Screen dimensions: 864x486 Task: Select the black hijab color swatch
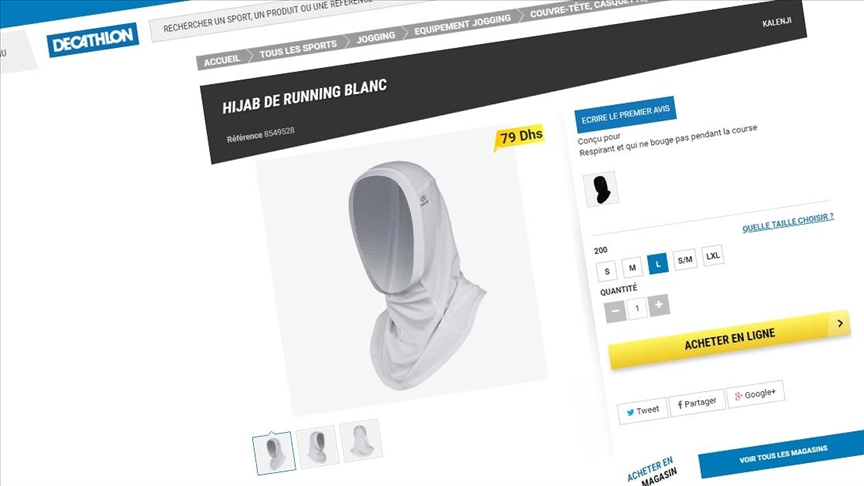(601, 189)
